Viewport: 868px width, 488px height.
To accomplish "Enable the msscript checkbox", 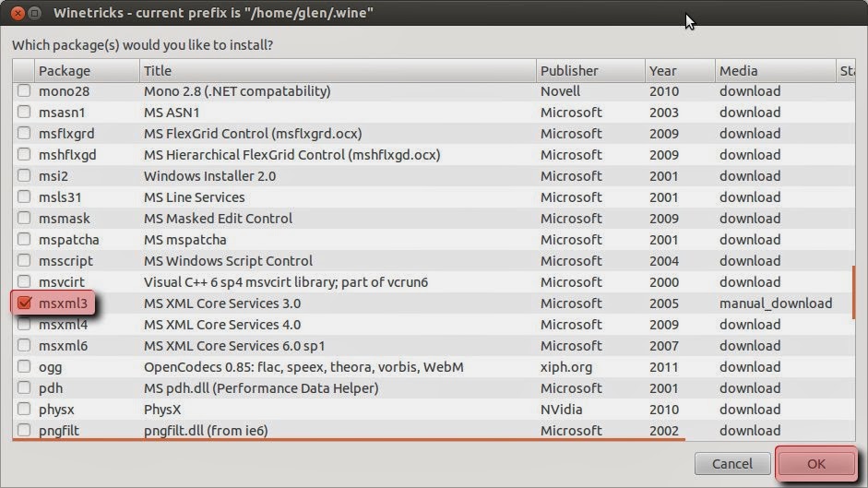I will pos(23,261).
